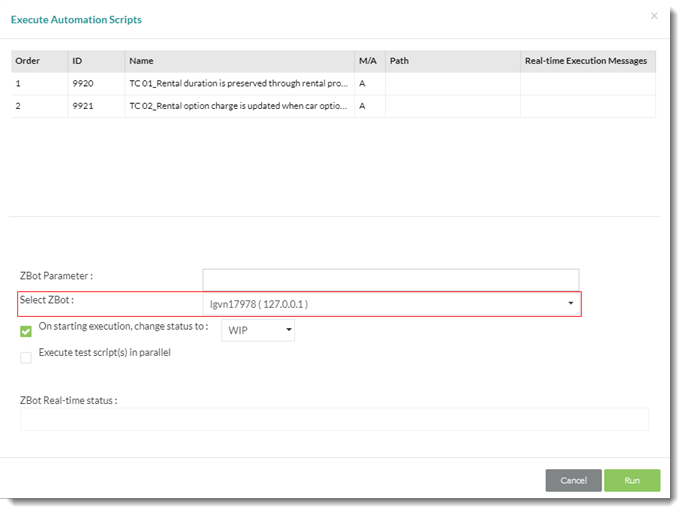Select row with ID 9921
Image resolution: width=685 pixels, height=515 pixels.
tap(333, 106)
